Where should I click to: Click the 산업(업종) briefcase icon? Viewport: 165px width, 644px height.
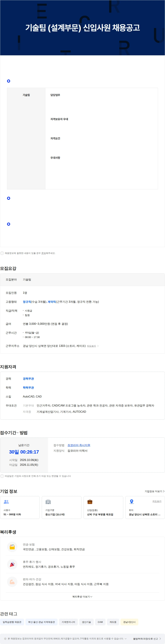90,502
